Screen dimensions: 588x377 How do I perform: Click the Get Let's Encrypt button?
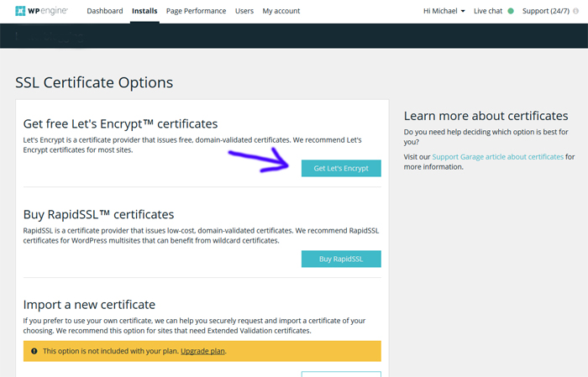pyautogui.click(x=341, y=168)
